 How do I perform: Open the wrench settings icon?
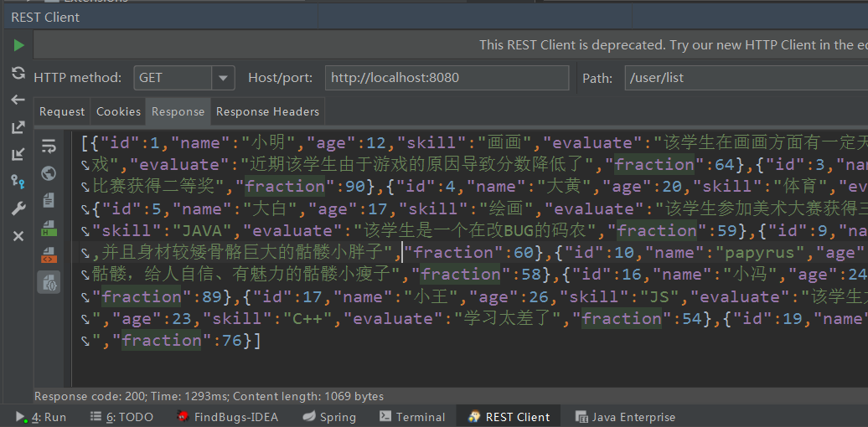pos(18,208)
